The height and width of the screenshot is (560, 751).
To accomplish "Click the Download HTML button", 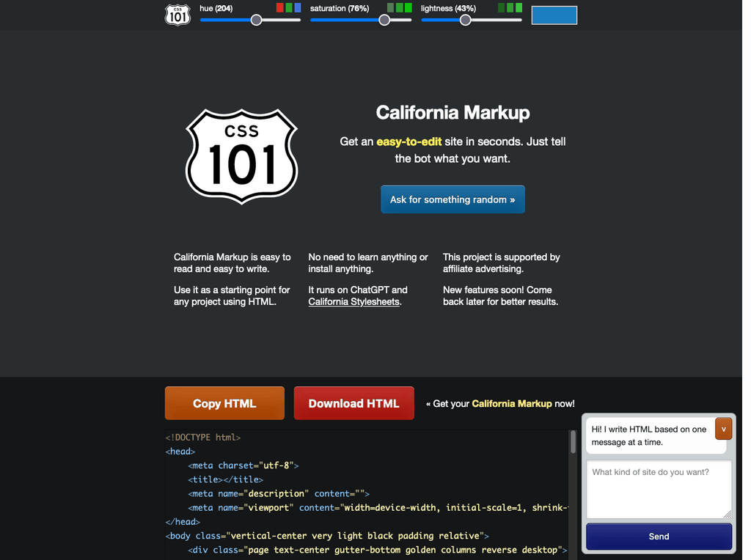I will [x=353, y=403].
